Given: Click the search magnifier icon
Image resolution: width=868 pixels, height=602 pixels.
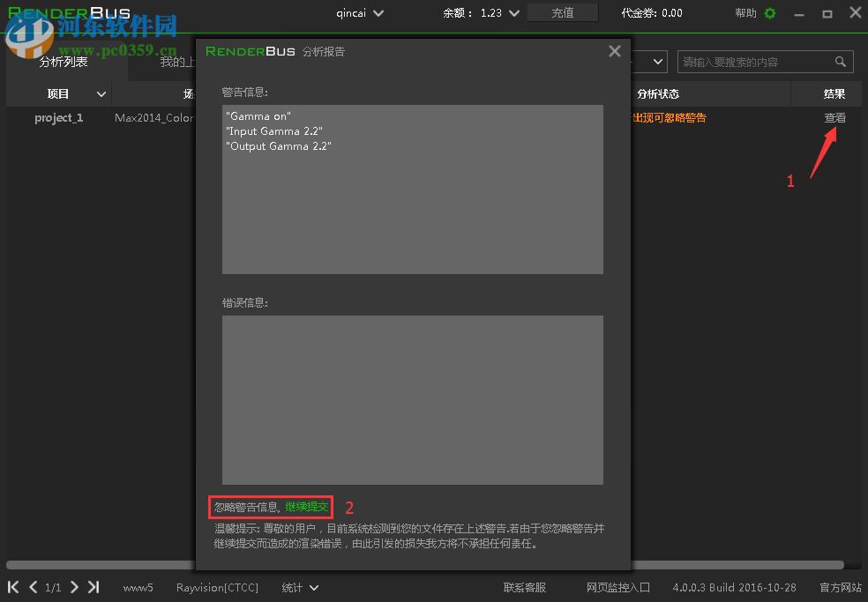Looking at the screenshot, I should click(x=838, y=62).
